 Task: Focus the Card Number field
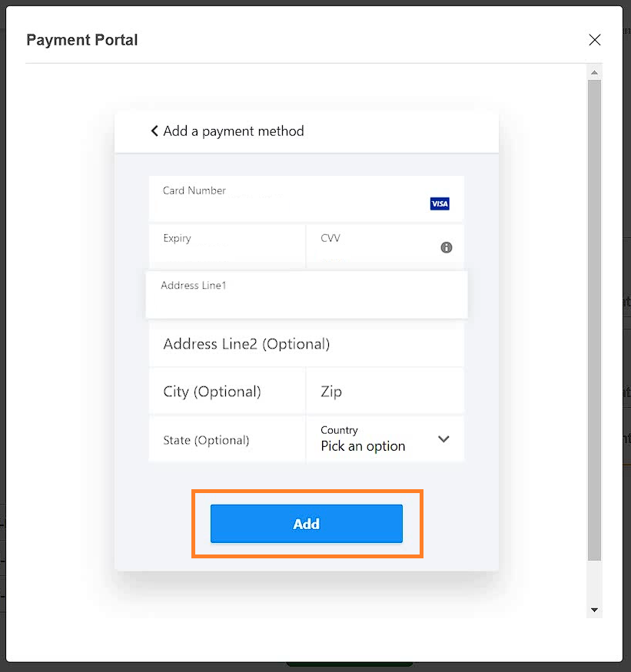(x=307, y=199)
